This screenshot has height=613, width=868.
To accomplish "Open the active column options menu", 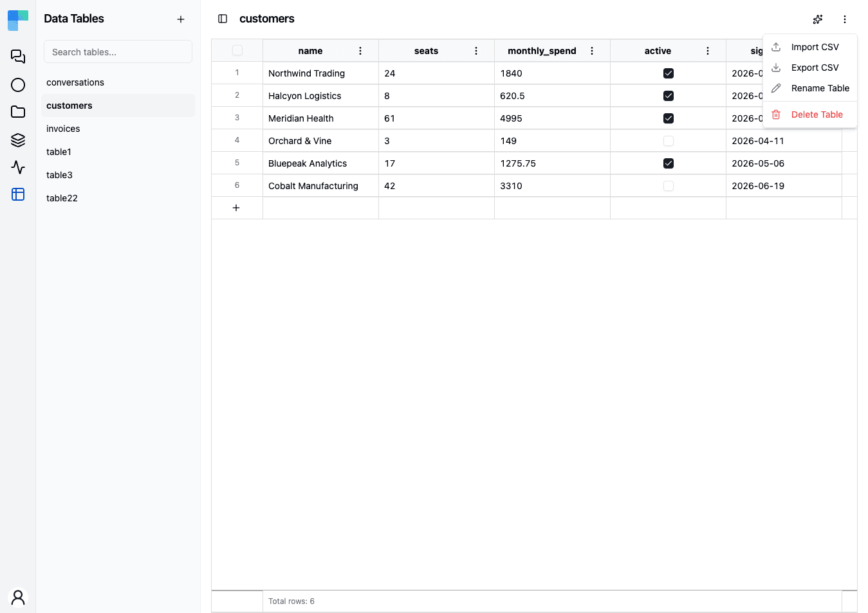I will pos(708,51).
